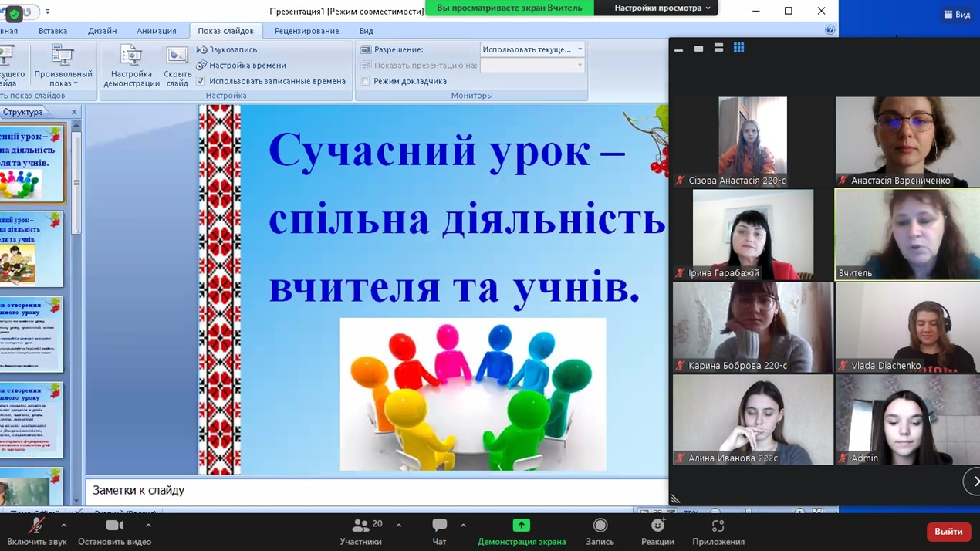Click the Заметки к слайду notes field

pos(377,491)
